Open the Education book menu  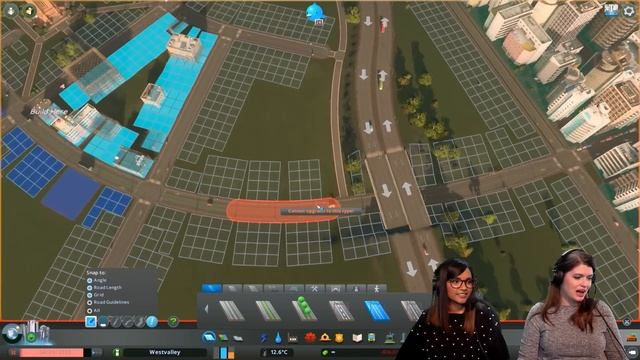tap(357, 338)
